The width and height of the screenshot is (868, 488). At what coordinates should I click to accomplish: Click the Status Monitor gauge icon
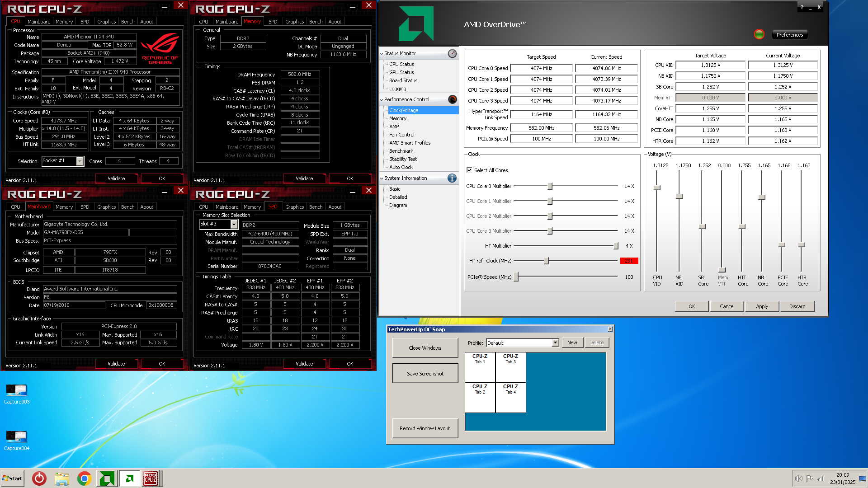pyautogui.click(x=452, y=53)
